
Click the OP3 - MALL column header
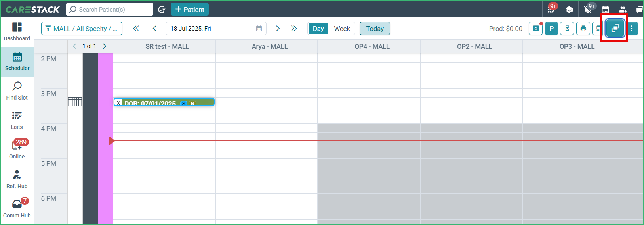577,46
